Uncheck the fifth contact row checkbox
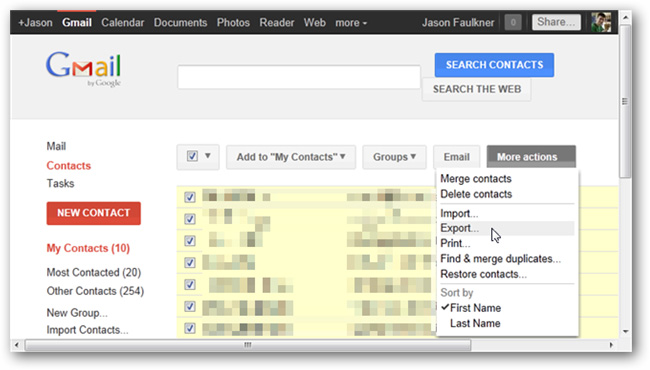Screen dimensions: 650x370 [x=190, y=285]
